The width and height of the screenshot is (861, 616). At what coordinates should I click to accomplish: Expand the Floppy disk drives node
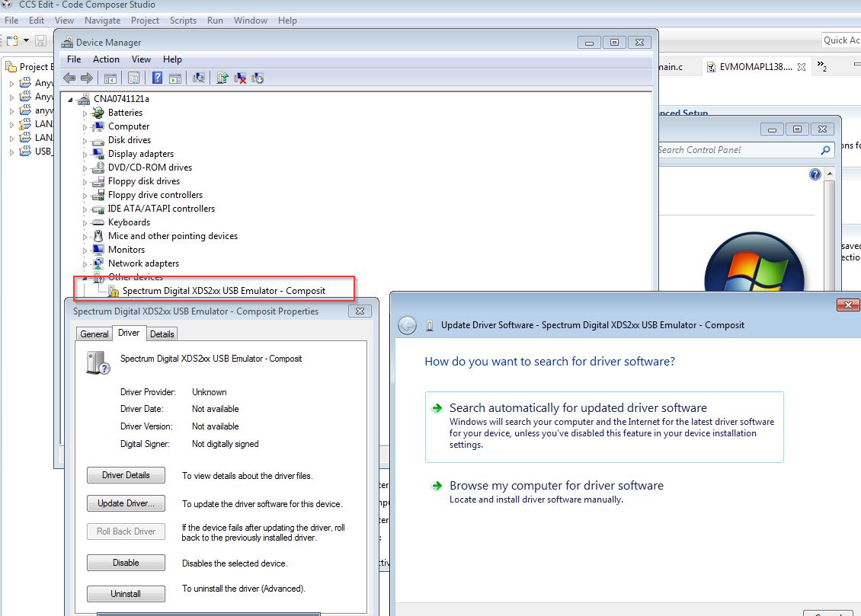coord(85,181)
